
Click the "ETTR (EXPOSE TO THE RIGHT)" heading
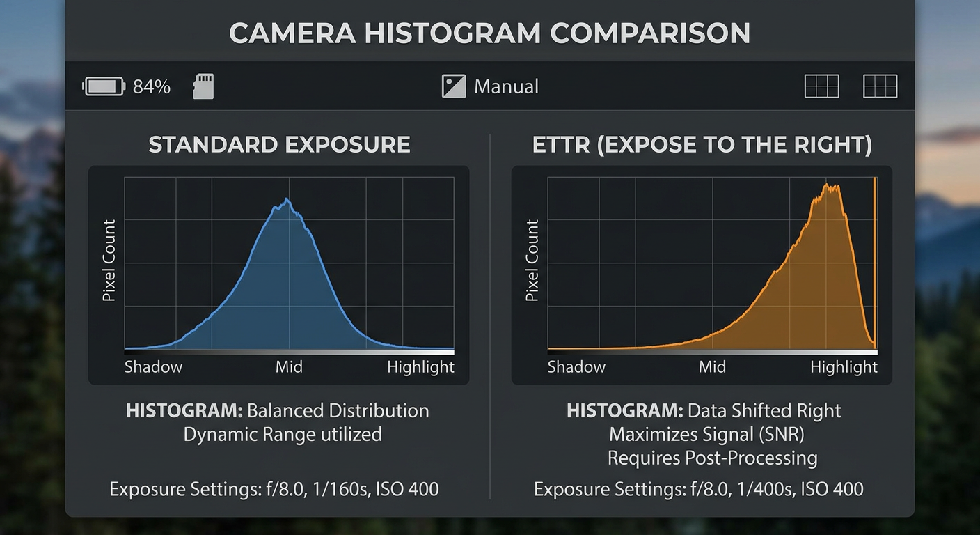[x=702, y=145]
